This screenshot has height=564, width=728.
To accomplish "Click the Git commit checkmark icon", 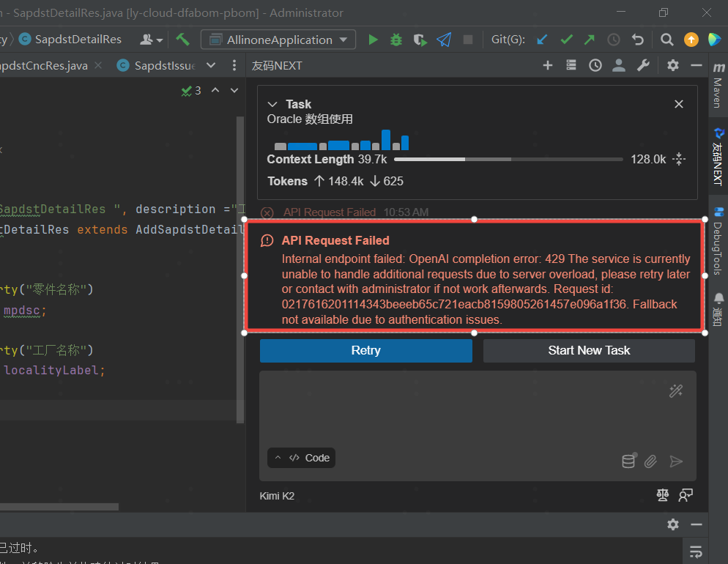I will (x=566, y=40).
